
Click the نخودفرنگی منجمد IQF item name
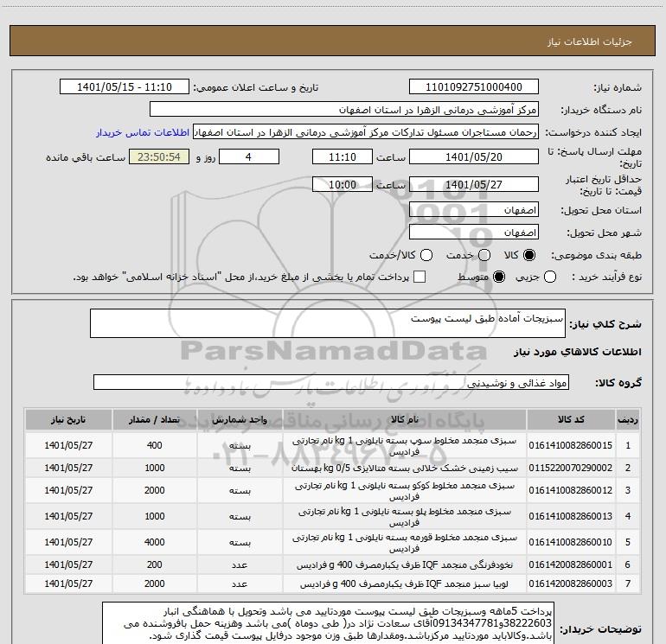pos(405,565)
